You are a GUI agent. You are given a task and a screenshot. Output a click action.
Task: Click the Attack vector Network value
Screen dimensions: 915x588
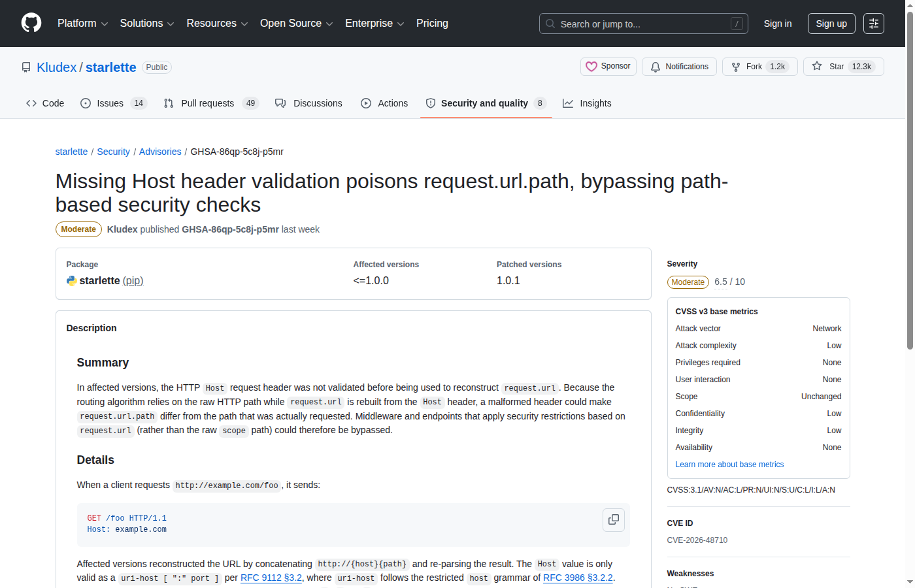pos(827,329)
